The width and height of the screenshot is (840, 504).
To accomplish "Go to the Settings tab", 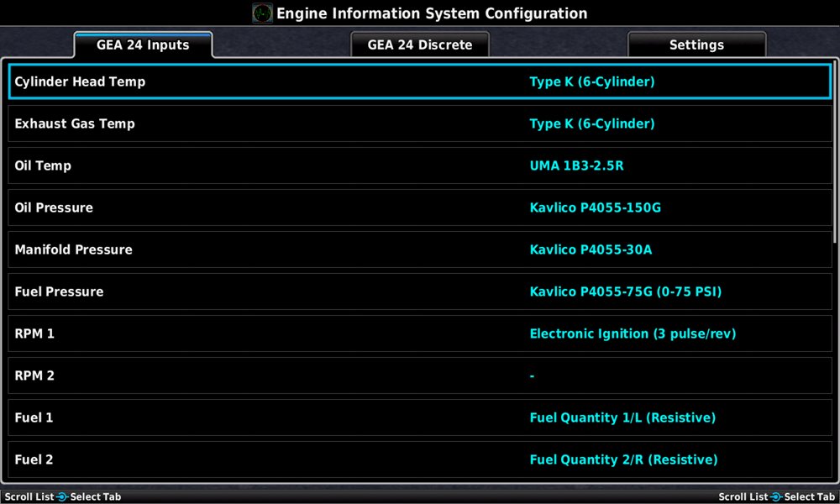I will click(x=696, y=45).
